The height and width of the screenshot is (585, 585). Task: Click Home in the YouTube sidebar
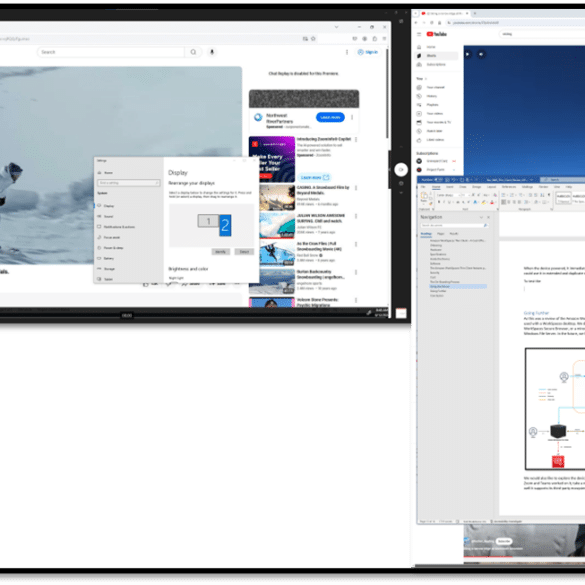(x=427, y=47)
